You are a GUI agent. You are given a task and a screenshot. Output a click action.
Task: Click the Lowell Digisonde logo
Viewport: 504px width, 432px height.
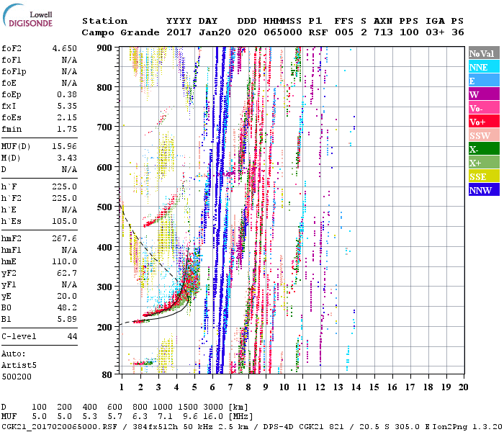point(27,15)
